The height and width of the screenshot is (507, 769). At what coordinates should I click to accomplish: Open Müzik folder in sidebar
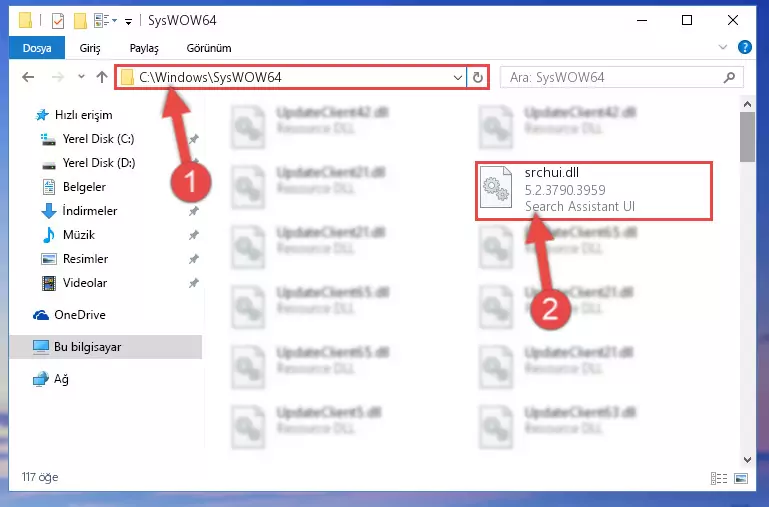[x=69, y=235]
